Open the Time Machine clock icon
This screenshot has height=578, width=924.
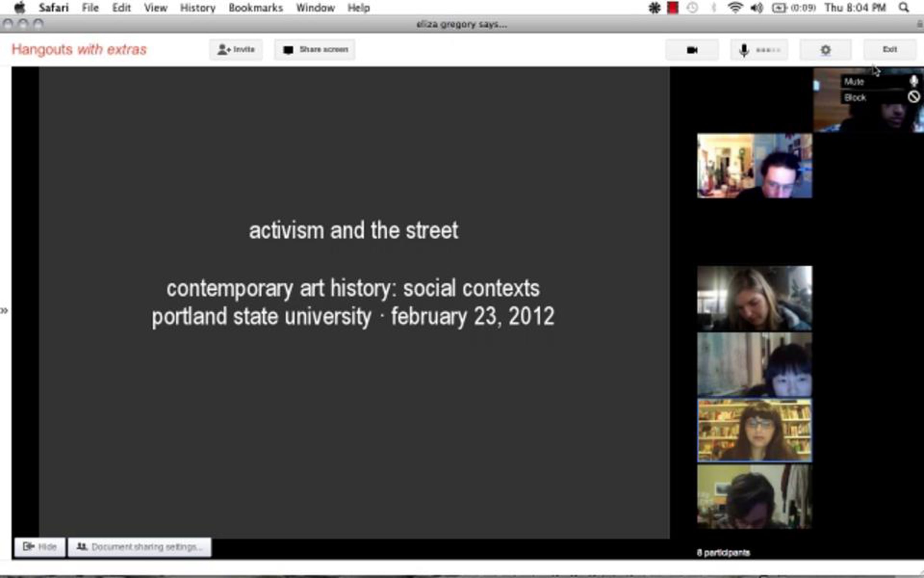pyautogui.click(x=692, y=8)
